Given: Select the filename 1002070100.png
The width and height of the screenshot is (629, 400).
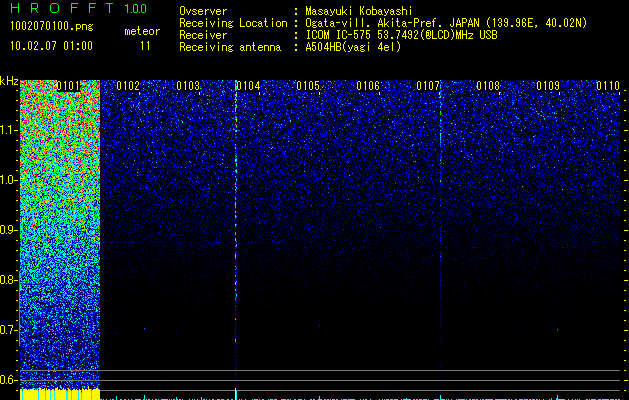Looking at the screenshot, I should (x=52, y=26).
